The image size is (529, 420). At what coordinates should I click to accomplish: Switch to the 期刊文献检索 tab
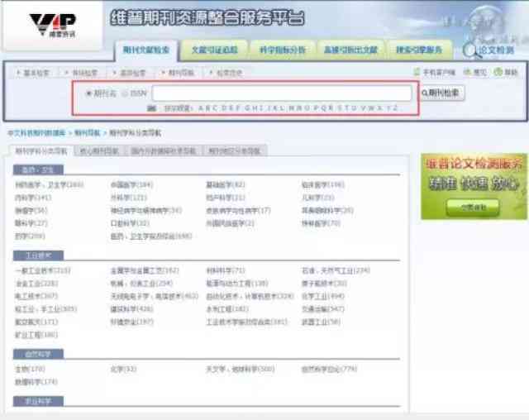[x=146, y=50]
